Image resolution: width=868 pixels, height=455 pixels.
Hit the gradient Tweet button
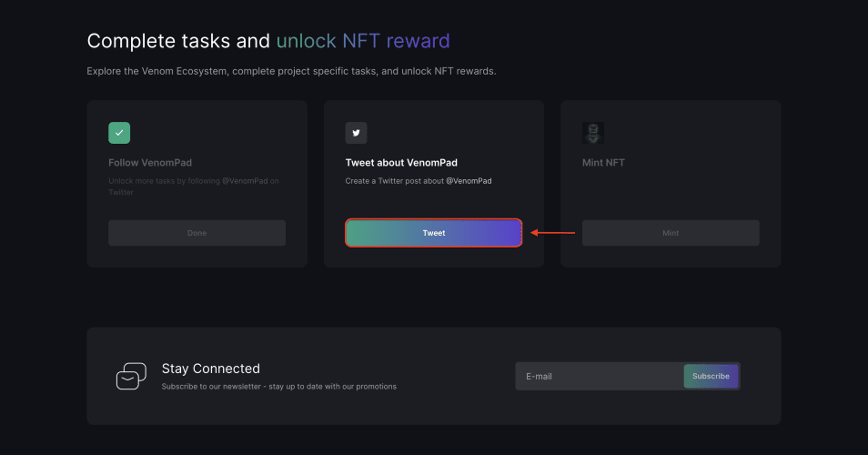[x=433, y=233]
